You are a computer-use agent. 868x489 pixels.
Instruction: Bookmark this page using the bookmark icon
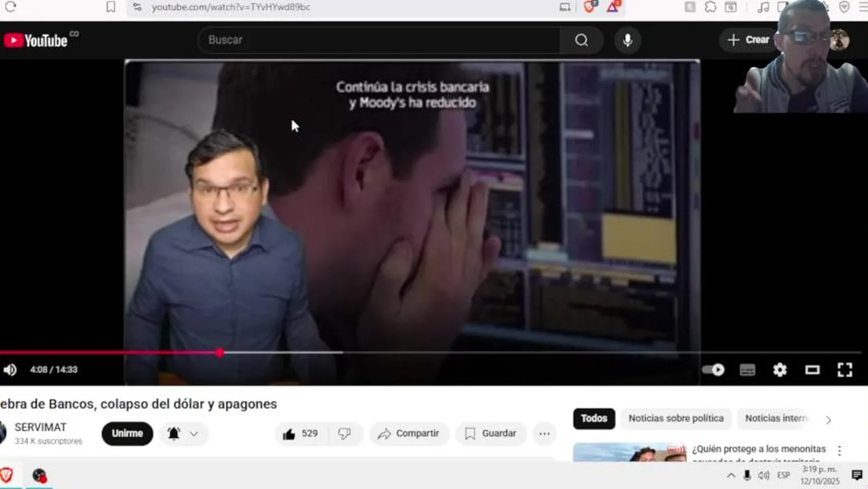point(111,7)
